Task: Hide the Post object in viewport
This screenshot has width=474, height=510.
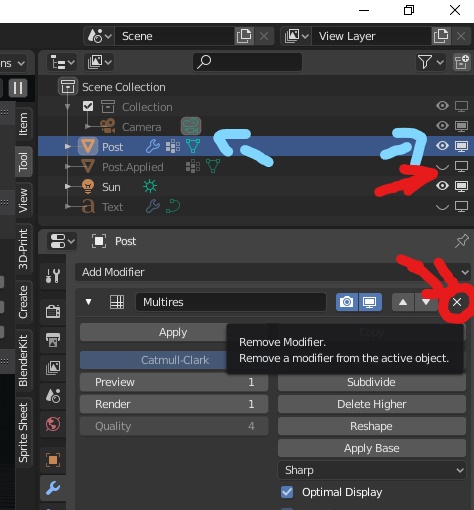Action: coord(442,146)
